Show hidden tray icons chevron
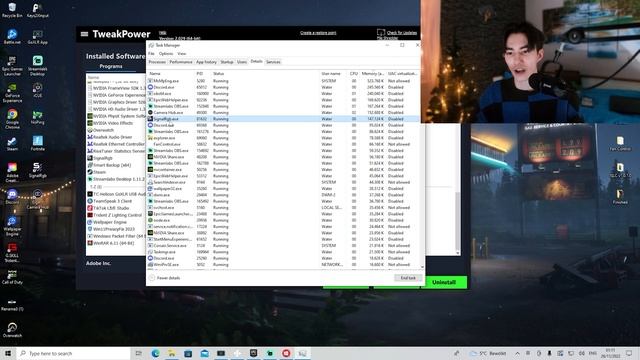Screen dimensions: 640x360 coord(517,353)
